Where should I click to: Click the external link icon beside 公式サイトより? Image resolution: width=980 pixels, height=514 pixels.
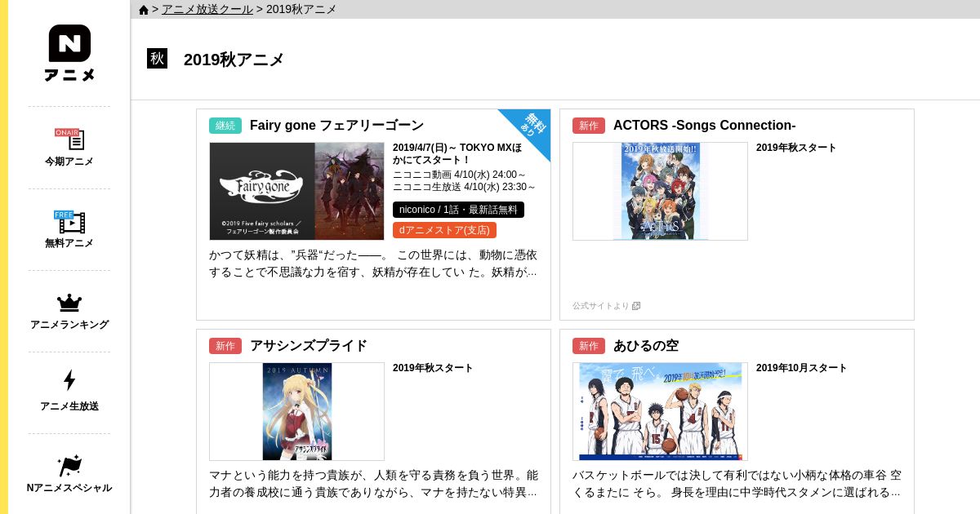[636, 306]
